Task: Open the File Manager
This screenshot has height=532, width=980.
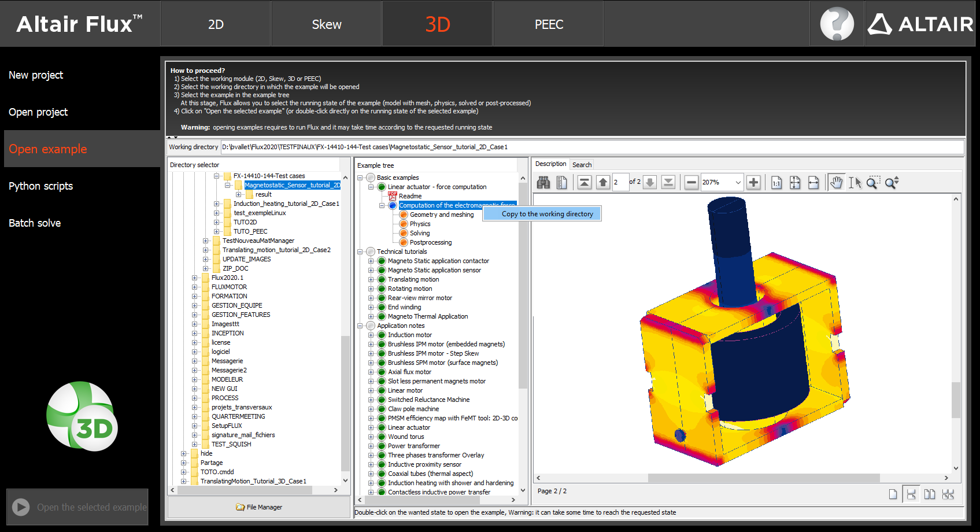Action: [x=259, y=507]
